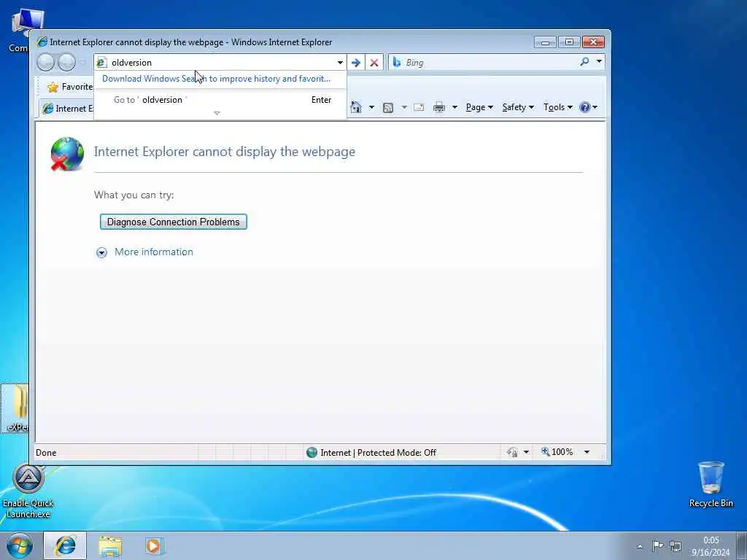The height and width of the screenshot is (560, 747).
Task: Click the Bing search magnifier icon
Action: coord(584,62)
